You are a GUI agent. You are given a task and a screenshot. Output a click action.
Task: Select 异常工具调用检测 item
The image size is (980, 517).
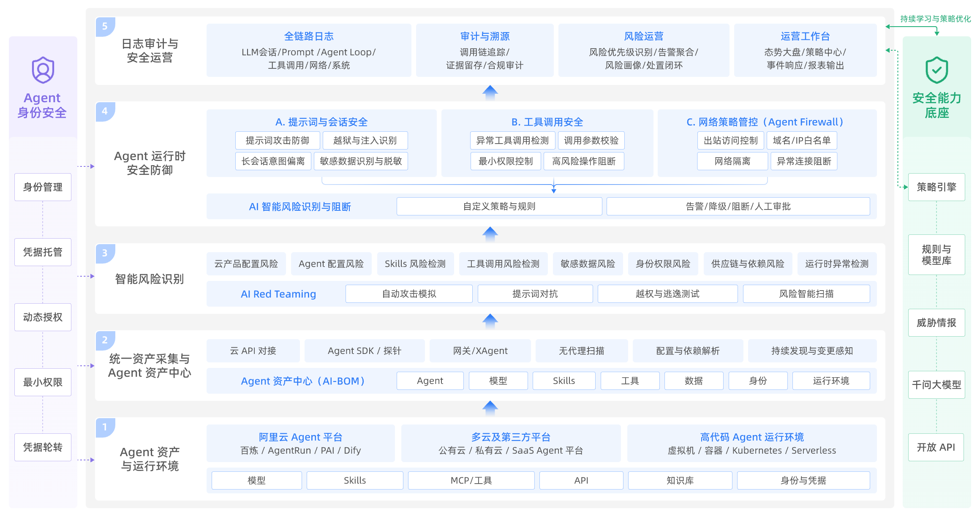point(512,141)
